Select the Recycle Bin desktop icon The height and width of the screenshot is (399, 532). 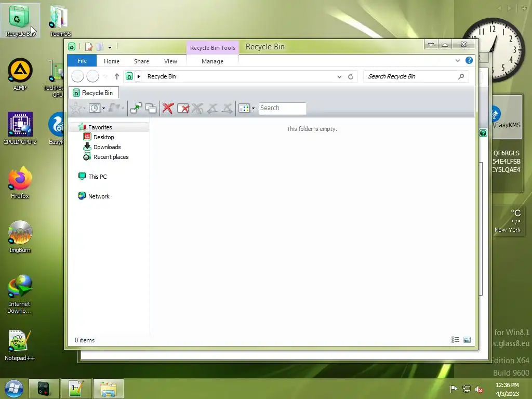point(20,20)
